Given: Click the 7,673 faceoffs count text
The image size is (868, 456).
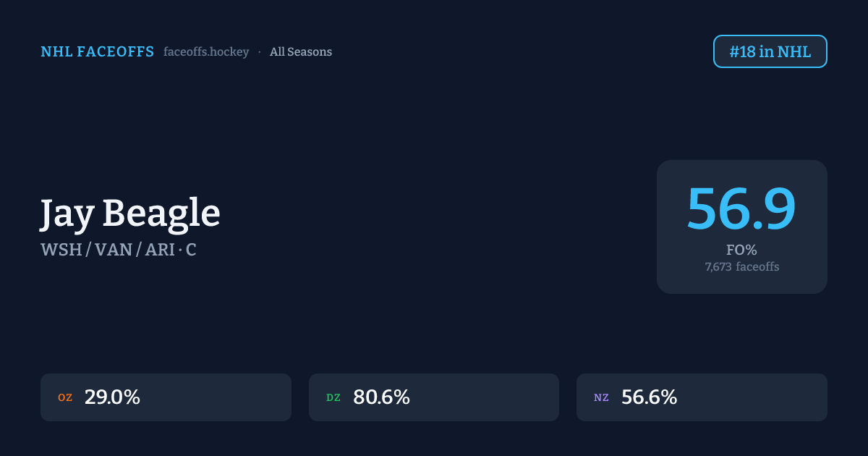Looking at the screenshot, I should pos(741,267).
